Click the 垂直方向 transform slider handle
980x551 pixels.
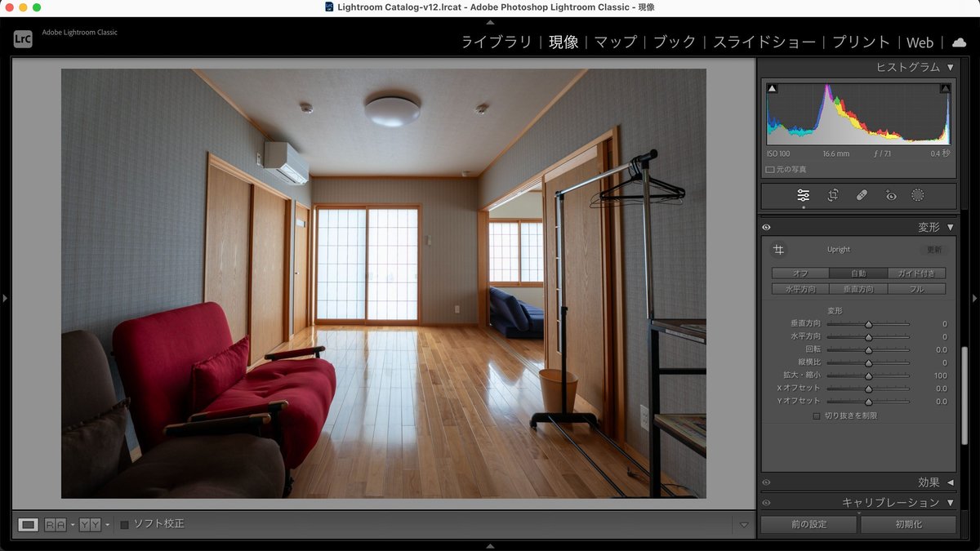coord(868,324)
